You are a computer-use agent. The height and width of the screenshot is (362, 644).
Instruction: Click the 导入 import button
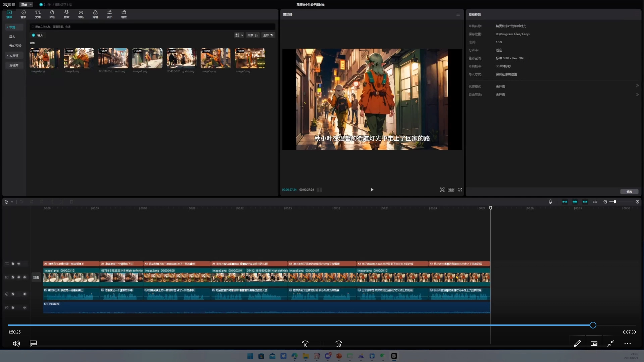[37, 35]
